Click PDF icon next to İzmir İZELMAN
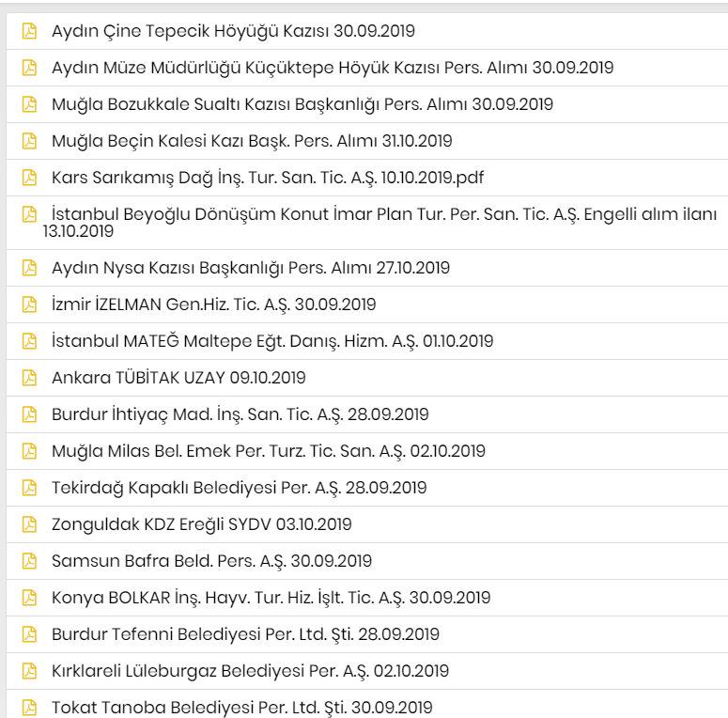The width and height of the screenshot is (728, 718). tap(29, 304)
